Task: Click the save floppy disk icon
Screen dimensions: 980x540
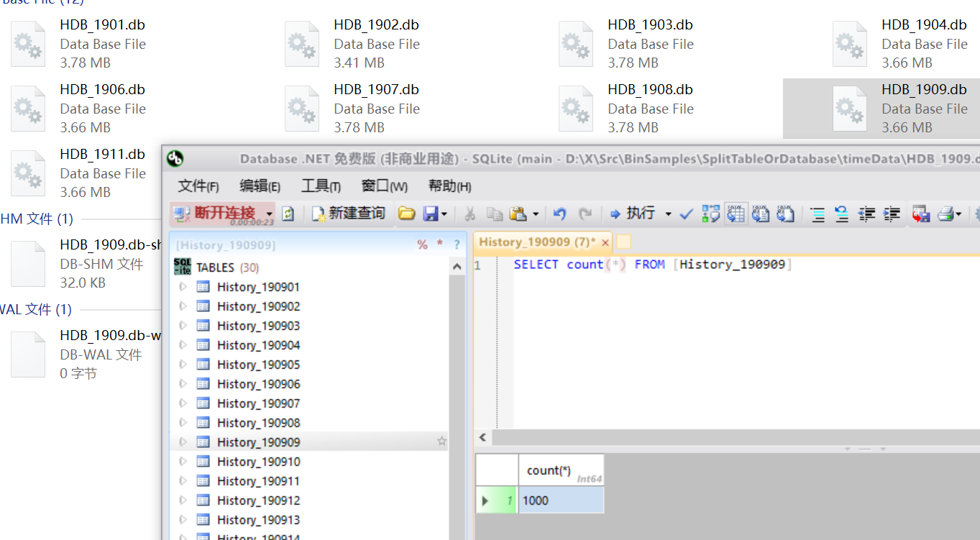Action: coord(431,214)
